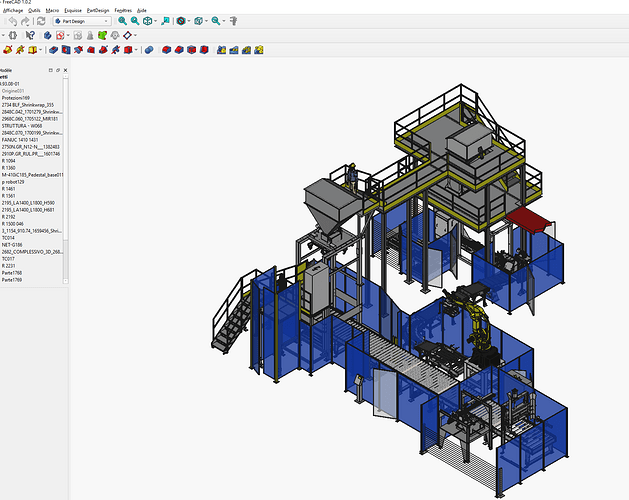Open the PartDesign menu
This screenshot has height=500, width=629.
98,10
